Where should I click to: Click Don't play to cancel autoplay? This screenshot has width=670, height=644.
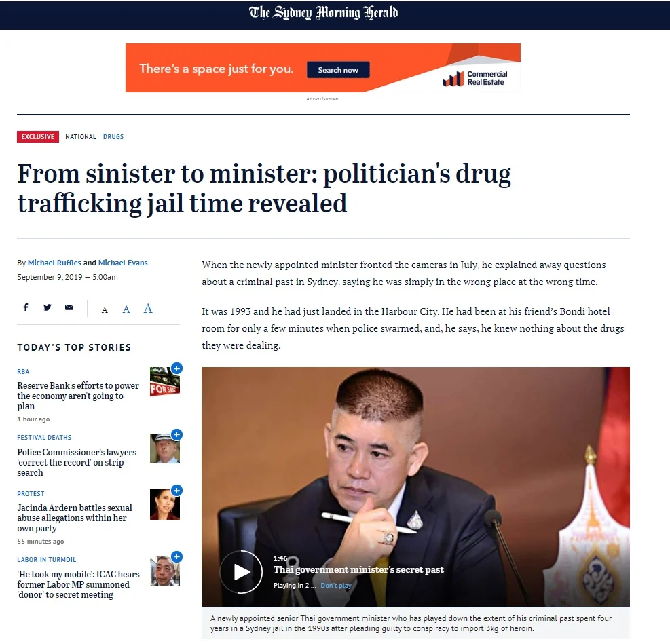pos(336,586)
